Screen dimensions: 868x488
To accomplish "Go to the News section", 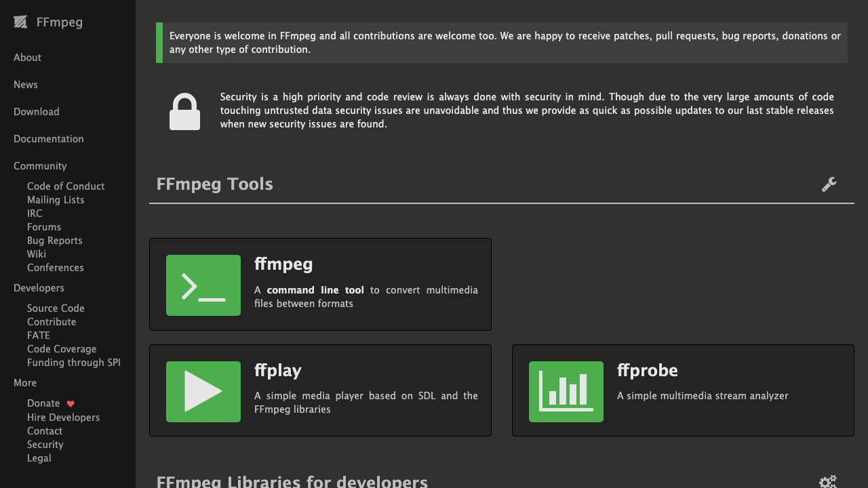I will [26, 85].
